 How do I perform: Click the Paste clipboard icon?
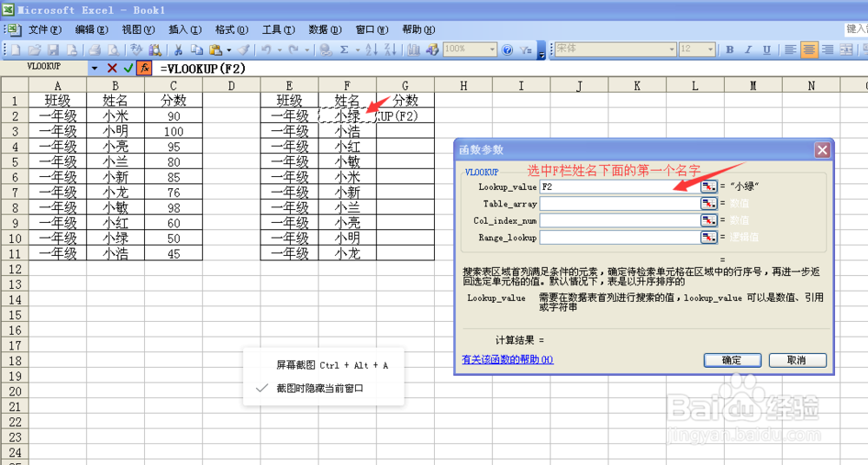point(216,49)
